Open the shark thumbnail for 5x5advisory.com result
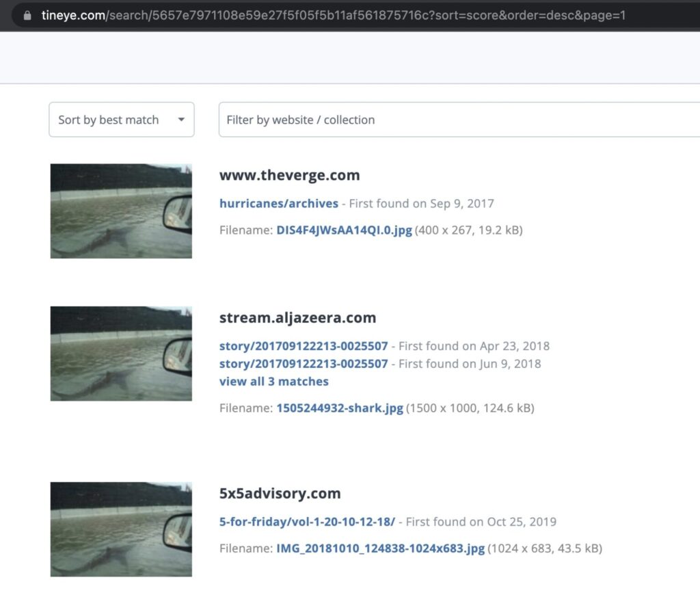700x610 pixels. (121, 529)
